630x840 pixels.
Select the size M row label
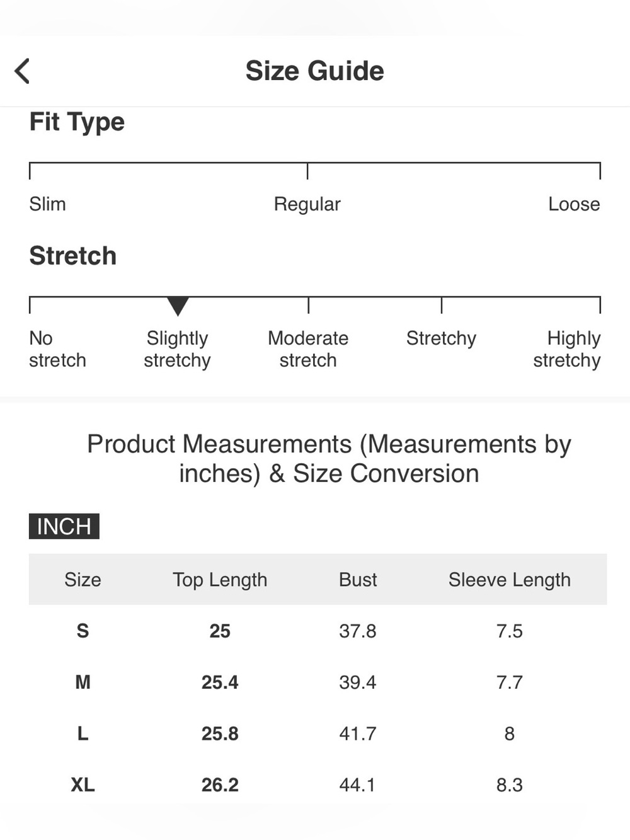coord(83,682)
